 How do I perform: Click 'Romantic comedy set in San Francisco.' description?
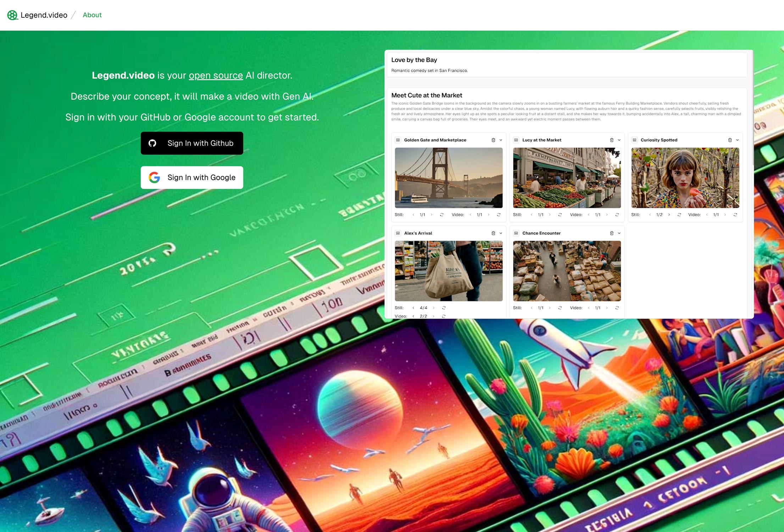click(x=429, y=71)
